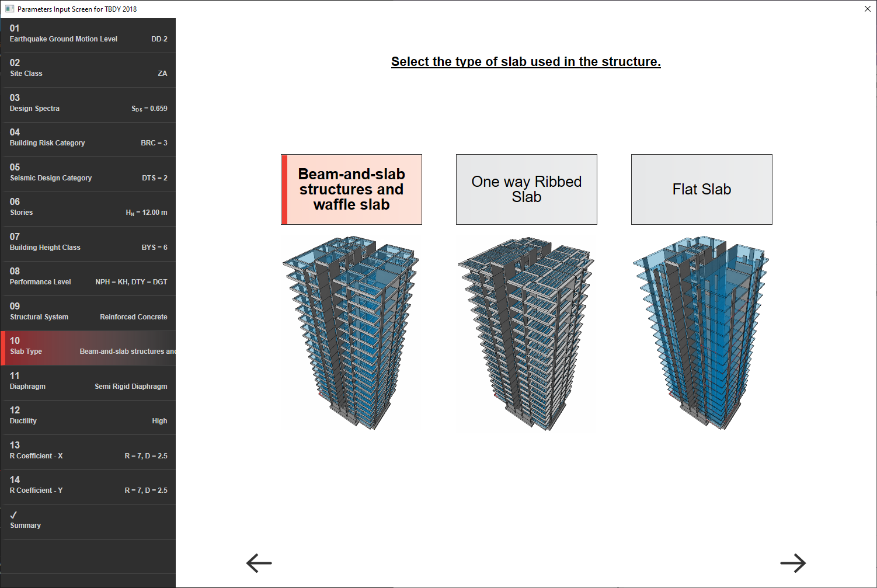Click the ribbed slab building model image
Screen dimensions: 877x588
525,333
